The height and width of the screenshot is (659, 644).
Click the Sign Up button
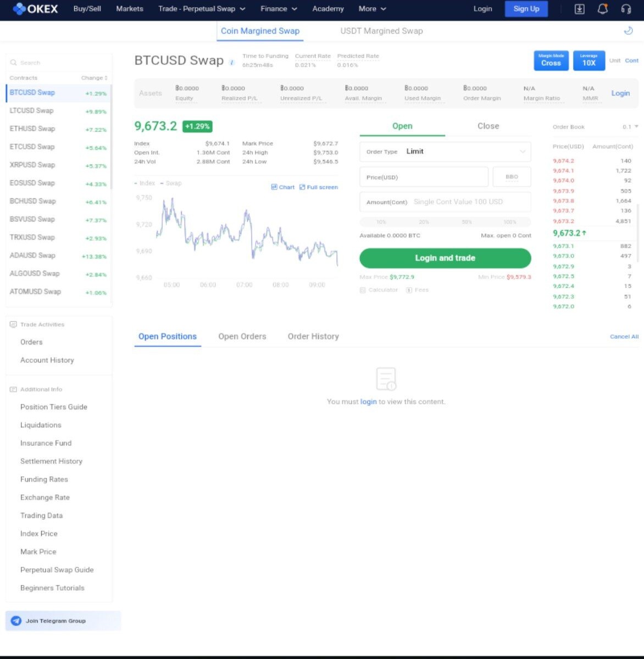tap(526, 9)
